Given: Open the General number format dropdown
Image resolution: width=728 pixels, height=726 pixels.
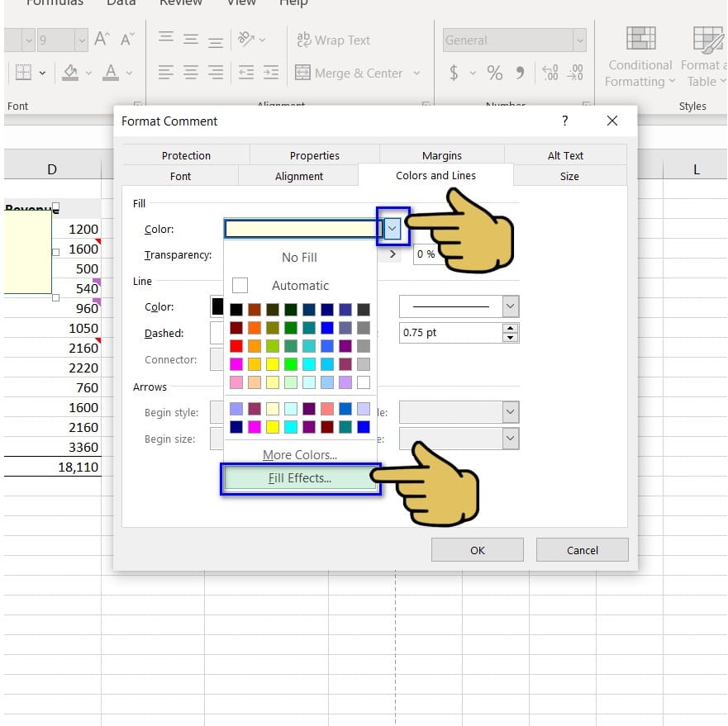Looking at the screenshot, I should [x=579, y=40].
